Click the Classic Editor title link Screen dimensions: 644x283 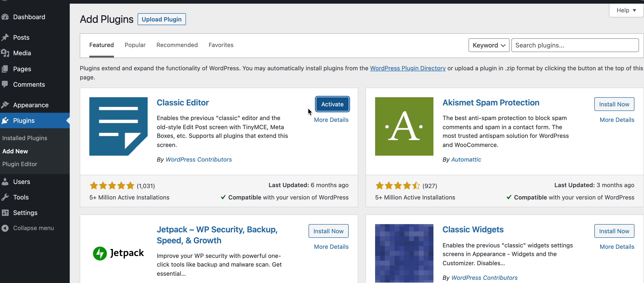coord(183,102)
